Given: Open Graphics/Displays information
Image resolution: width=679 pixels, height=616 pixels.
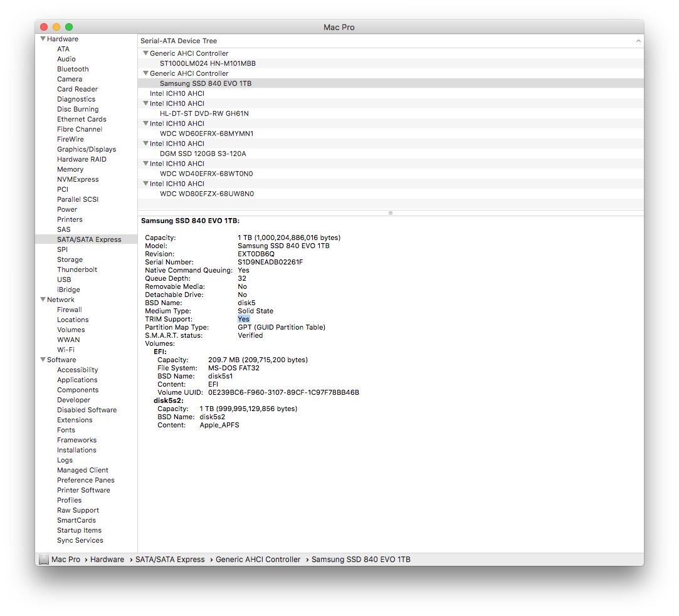Looking at the screenshot, I should tap(87, 149).
